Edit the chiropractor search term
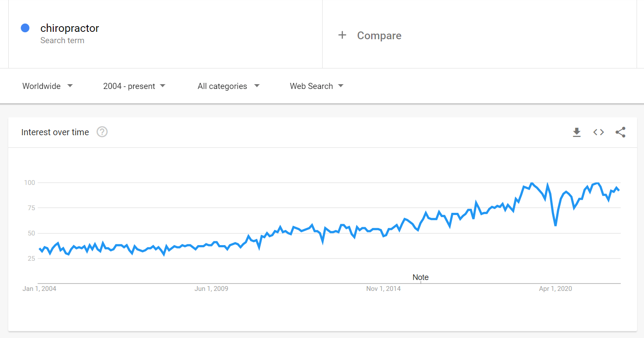This screenshot has width=644, height=338. click(70, 28)
